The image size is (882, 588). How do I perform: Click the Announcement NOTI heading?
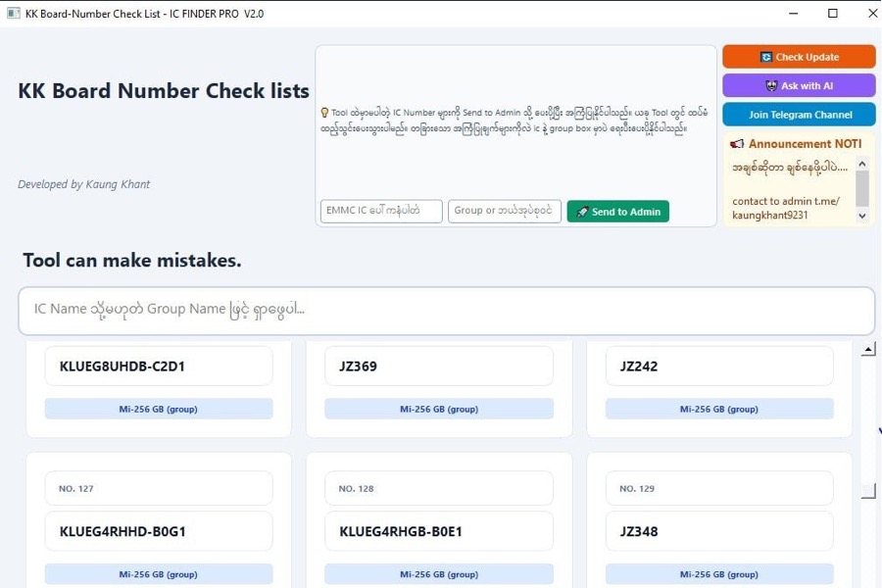coord(805,144)
